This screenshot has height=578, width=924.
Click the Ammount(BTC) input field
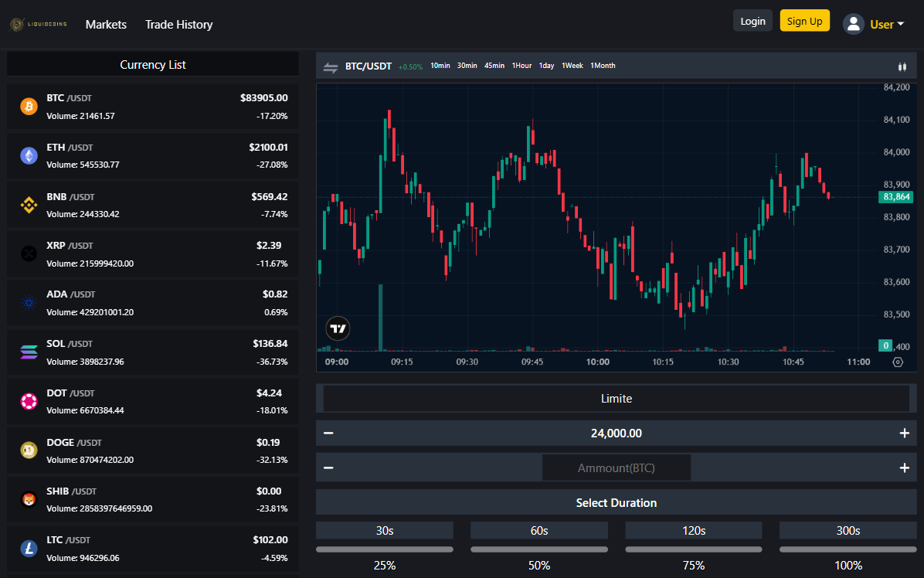pos(616,468)
